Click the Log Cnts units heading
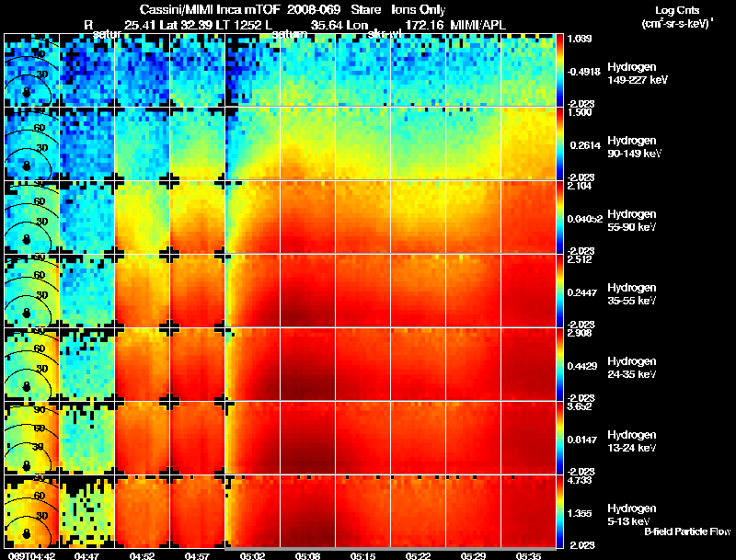Viewport: 736px width, 560px height. click(677, 17)
